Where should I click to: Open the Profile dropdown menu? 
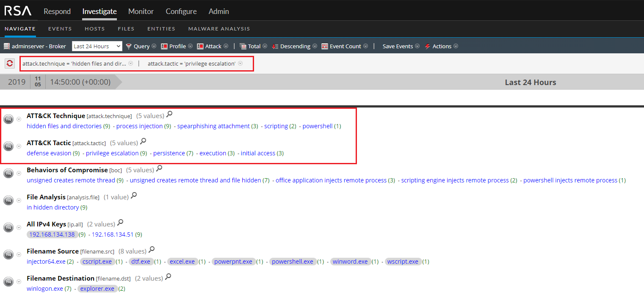point(177,46)
